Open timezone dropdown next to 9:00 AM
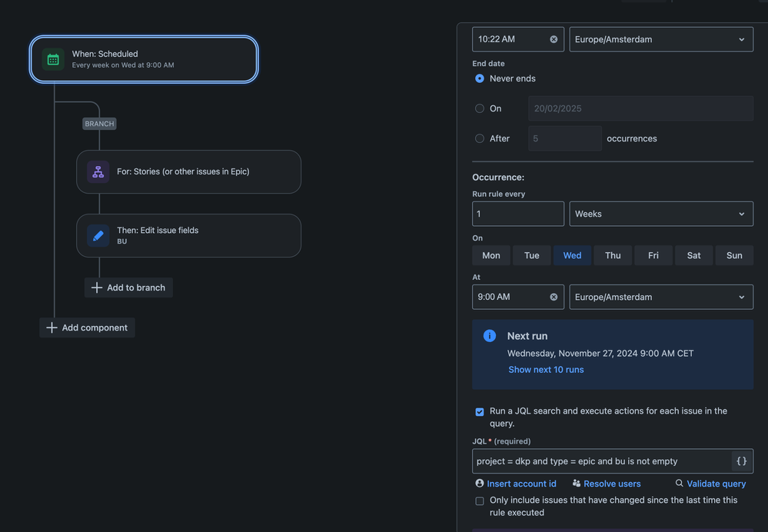Image resolution: width=768 pixels, height=532 pixels. [x=661, y=297]
